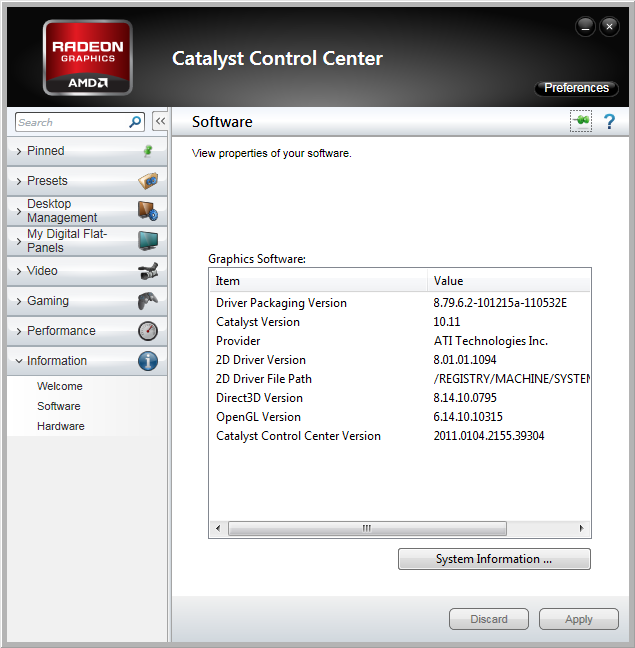Expand the My Digital Flat-Panels chevron
The height and width of the screenshot is (648, 635).
(19, 241)
